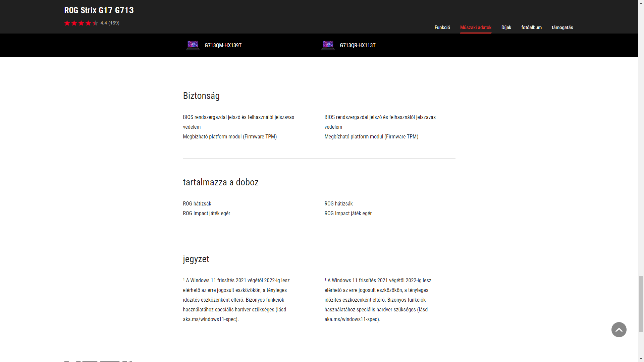Click the 4.4 (169) review count
The width and height of the screenshot is (644, 362).
pyautogui.click(x=110, y=23)
